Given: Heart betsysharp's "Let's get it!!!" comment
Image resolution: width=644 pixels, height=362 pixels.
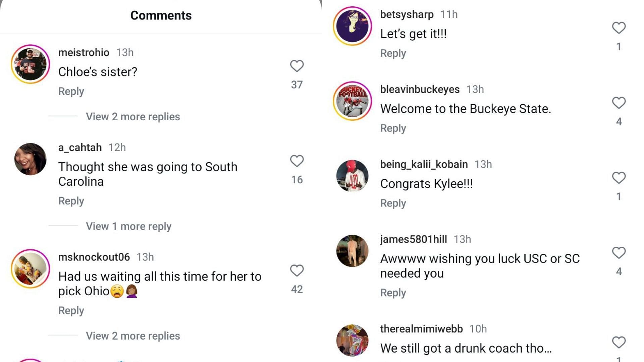Looking at the screenshot, I should coord(619,28).
